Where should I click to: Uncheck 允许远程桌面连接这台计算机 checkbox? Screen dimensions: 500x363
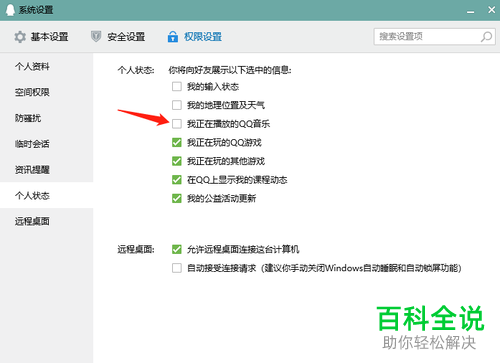(177, 249)
